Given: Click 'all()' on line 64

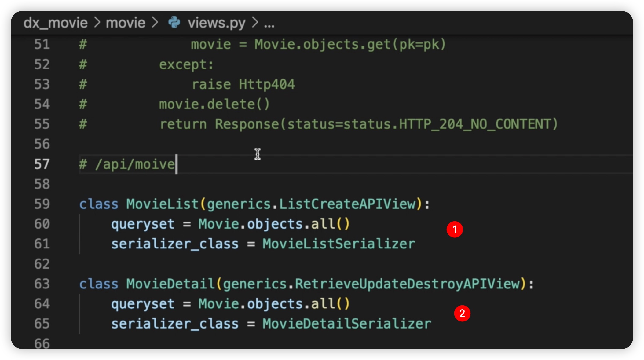Looking at the screenshot, I should pos(331,304).
